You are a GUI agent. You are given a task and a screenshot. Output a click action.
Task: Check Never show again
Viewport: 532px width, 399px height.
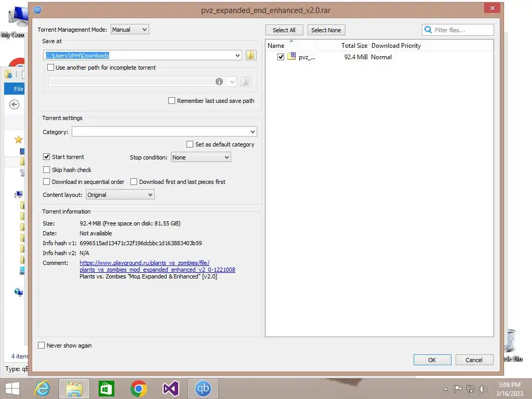point(42,345)
